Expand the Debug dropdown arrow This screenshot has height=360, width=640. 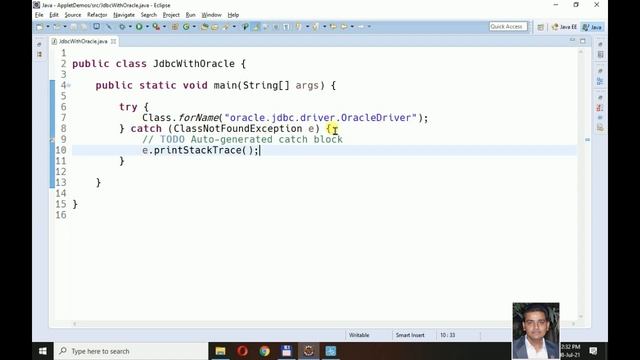[130, 27]
